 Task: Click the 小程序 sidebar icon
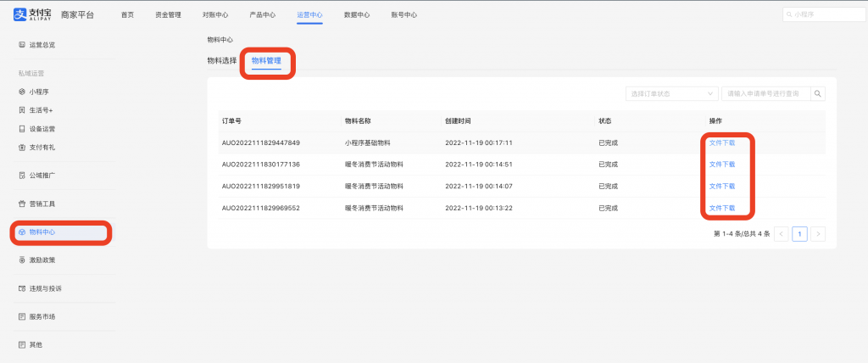pos(21,92)
